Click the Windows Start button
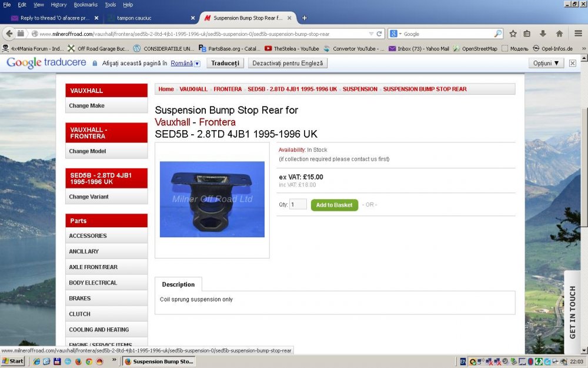 (x=13, y=362)
